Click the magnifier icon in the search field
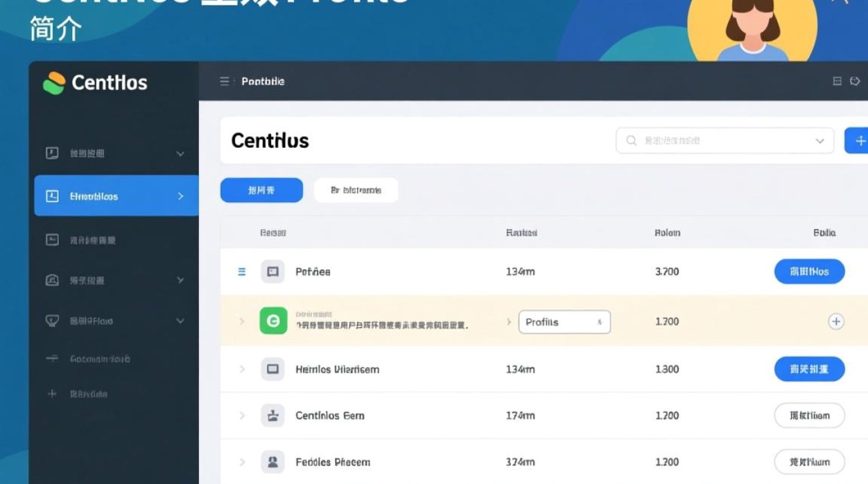Viewport: 868px width, 484px height. (631, 141)
